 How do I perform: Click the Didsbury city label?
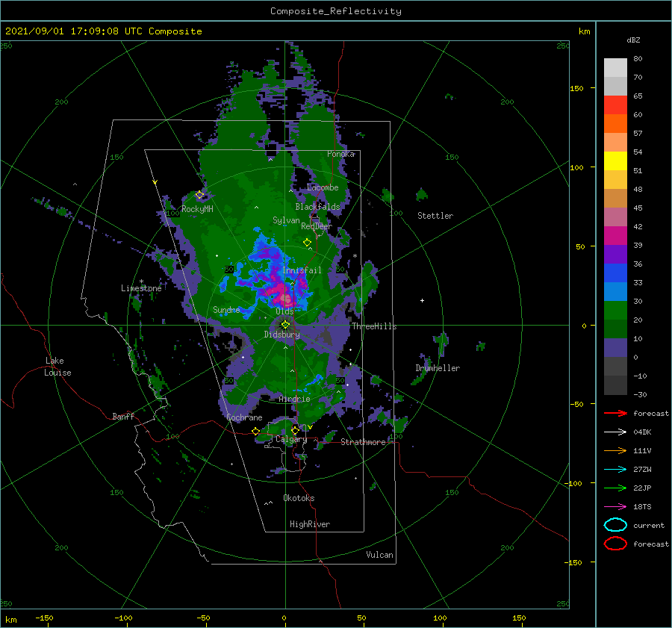click(281, 335)
